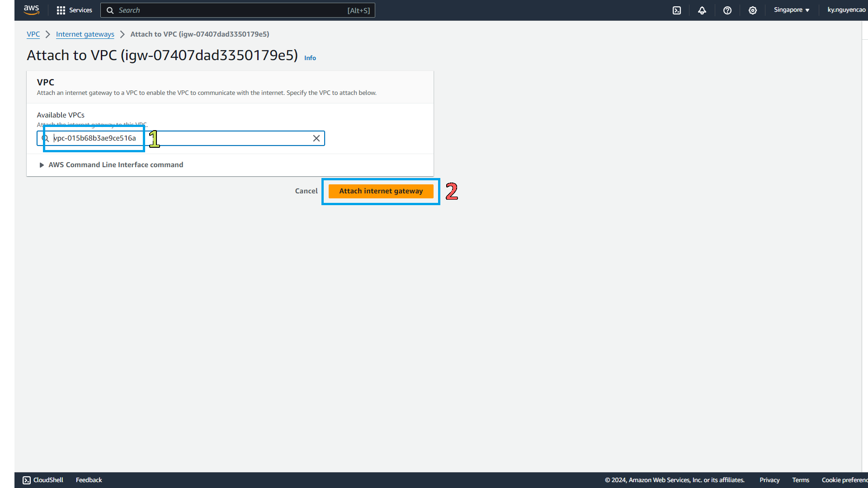Click the Attach internet gateway button
The height and width of the screenshot is (488, 868).
tap(381, 191)
